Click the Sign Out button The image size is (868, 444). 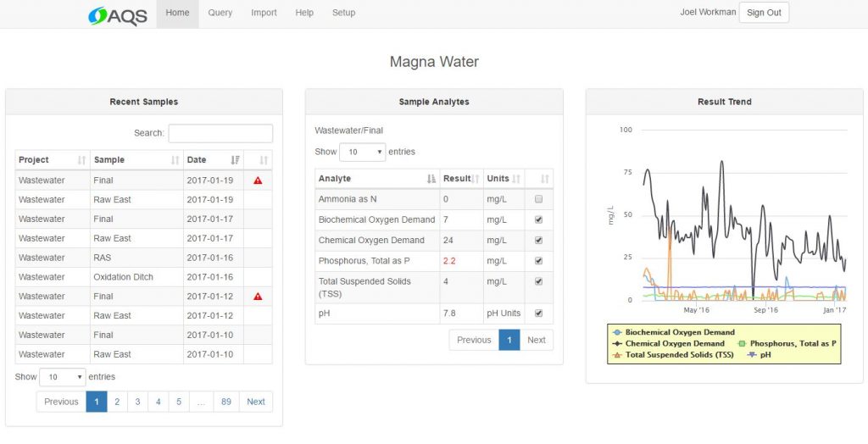pos(764,13)
